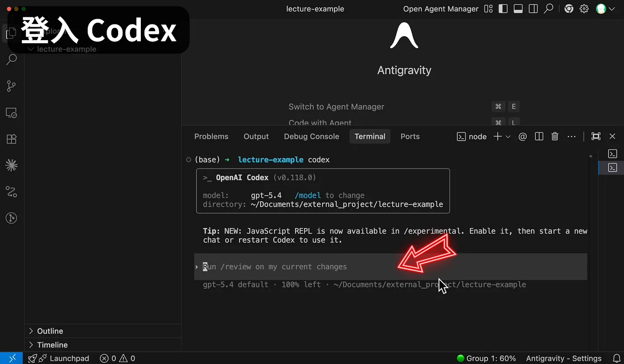The image size is (624, 364).
Task: Add a new terminal with plus icon
Action: (498, 137)
